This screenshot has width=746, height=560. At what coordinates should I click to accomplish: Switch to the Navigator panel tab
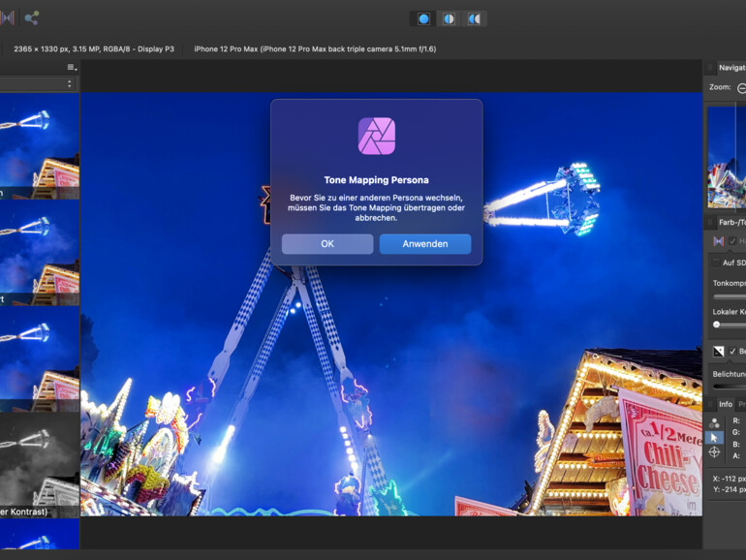coord(731,68)
